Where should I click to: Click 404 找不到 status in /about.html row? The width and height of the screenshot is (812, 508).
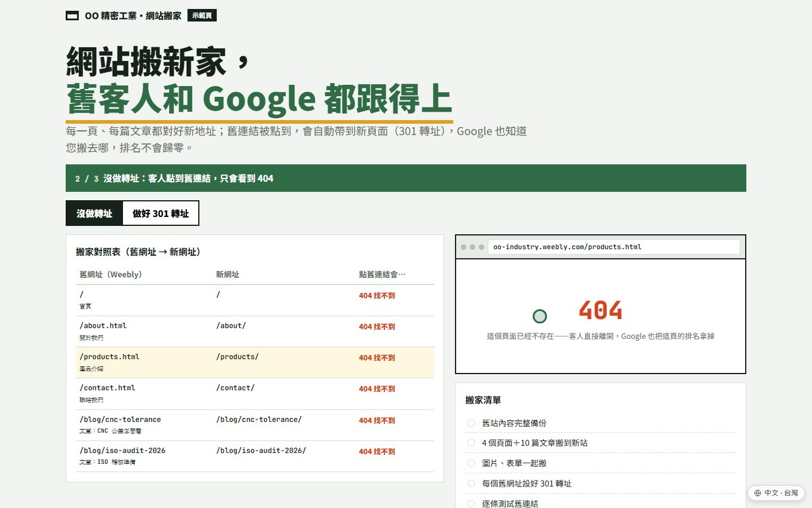point(377,327)
